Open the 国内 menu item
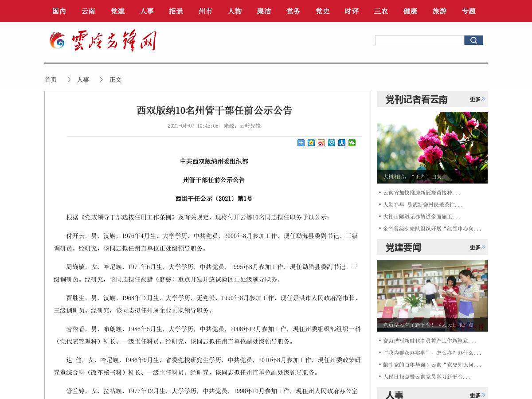This screenshot has height=399, width=532. (x=59, y=11)
